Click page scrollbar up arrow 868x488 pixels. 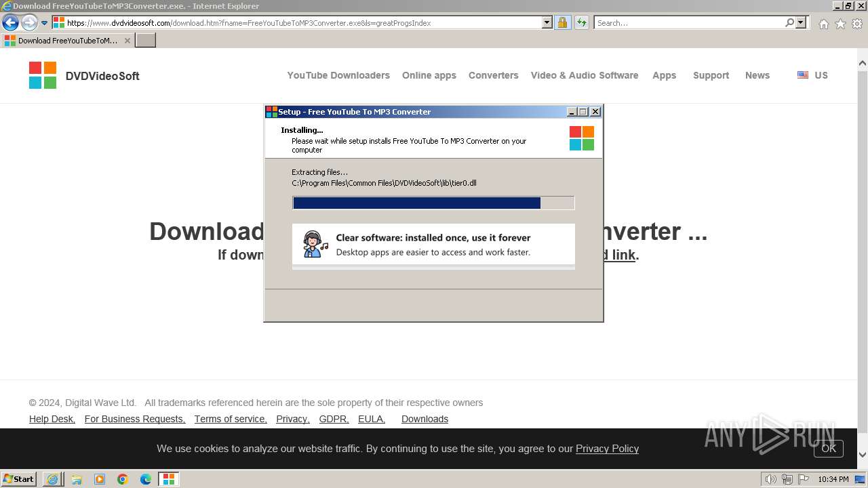click(862, 64)
